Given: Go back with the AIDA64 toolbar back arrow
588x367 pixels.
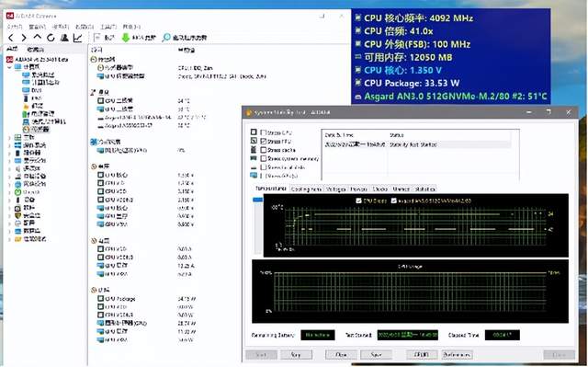Looking at the screenshot, I should pos(11,38).
